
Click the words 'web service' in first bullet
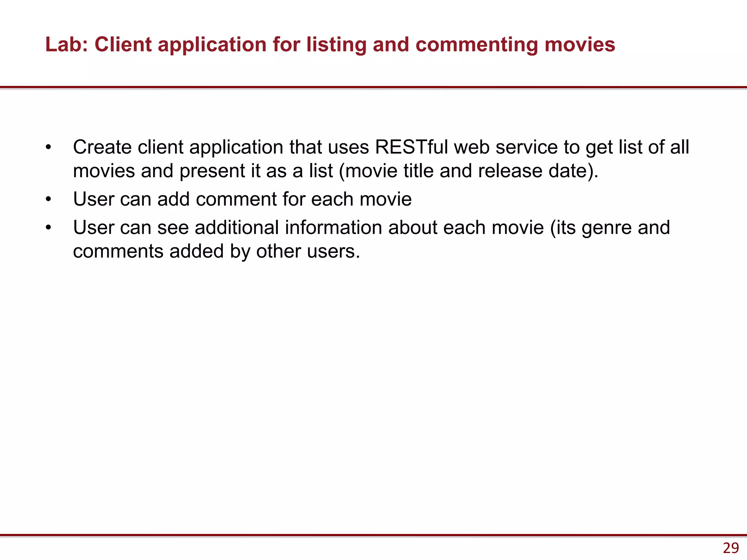point(506,147)
